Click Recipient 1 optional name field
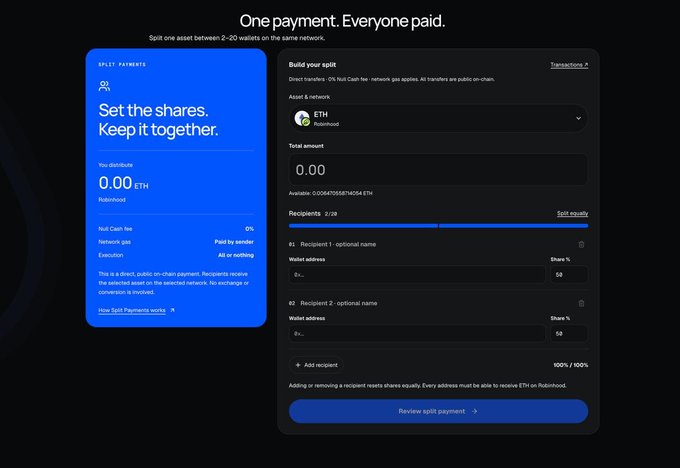This screenshot has height=468, width=680. pos(338,244)
